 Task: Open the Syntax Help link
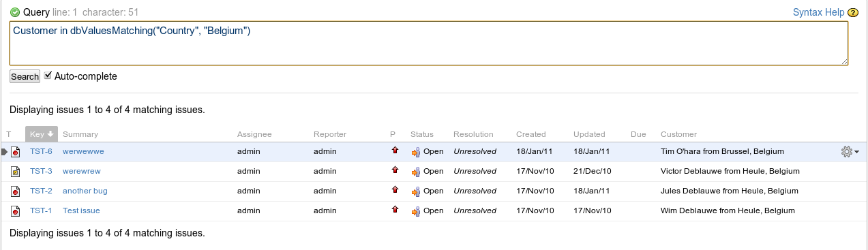click(x=819, y=12)
